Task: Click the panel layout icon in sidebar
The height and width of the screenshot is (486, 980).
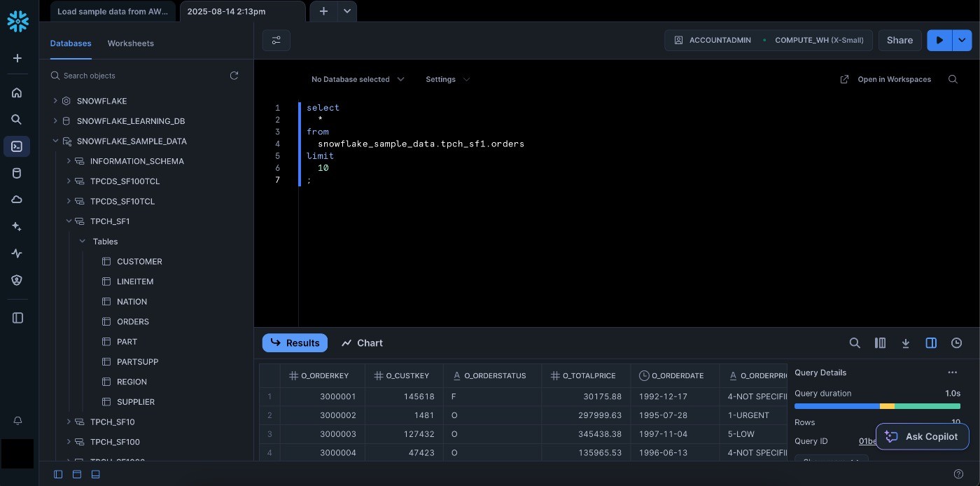Action: click(x=18, y=318)
